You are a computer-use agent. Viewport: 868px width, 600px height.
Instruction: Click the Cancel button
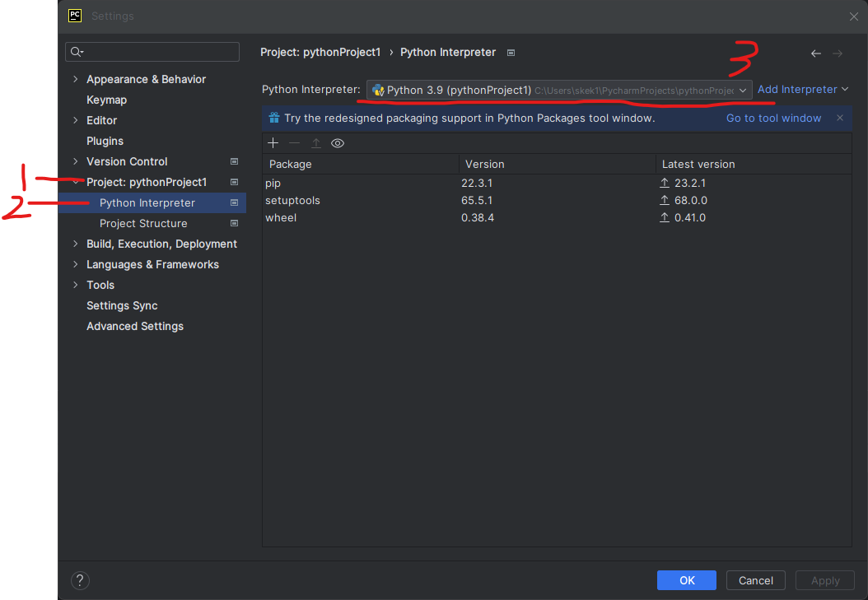(x=756, y=580)
